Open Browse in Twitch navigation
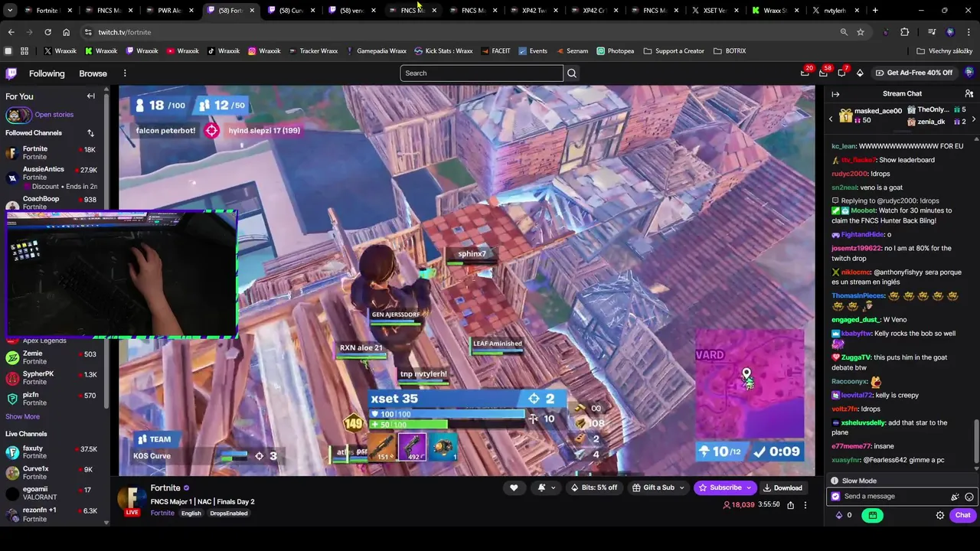The image size is (980, 551). [93, 73]
